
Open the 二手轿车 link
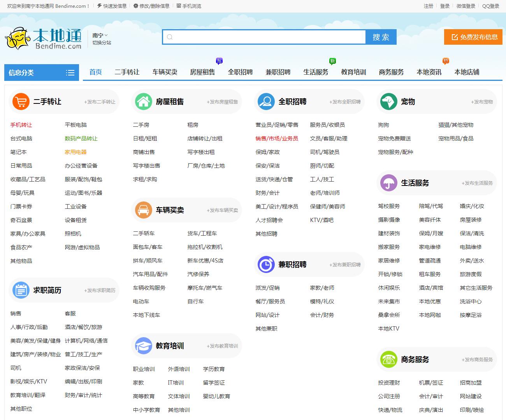pyautogui.click(x=144, y=233)
